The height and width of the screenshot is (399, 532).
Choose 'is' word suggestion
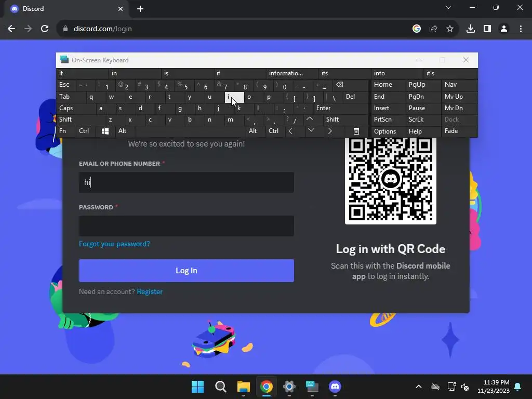pos(187,73)
